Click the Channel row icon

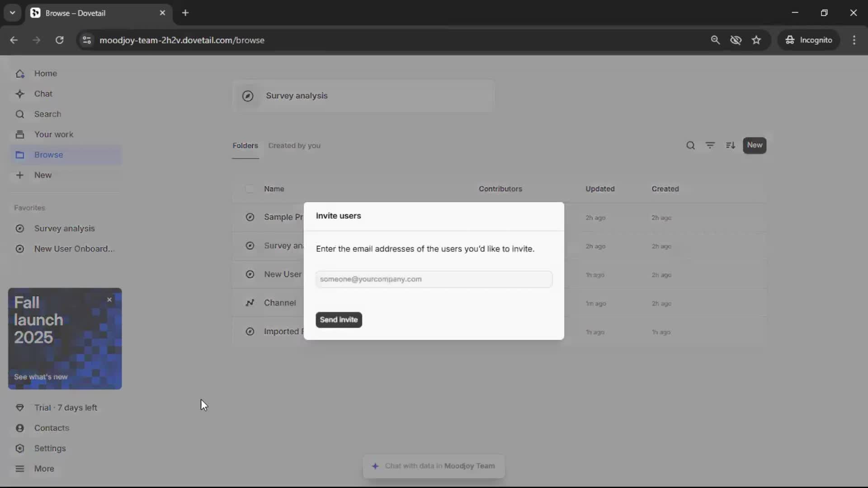250,303
